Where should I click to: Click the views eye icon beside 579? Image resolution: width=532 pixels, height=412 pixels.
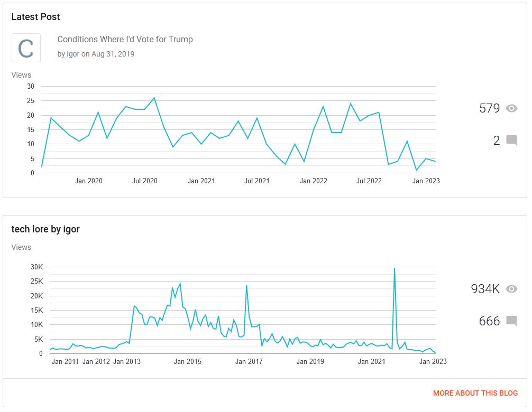pyautogui.click(x=511, y=108)
